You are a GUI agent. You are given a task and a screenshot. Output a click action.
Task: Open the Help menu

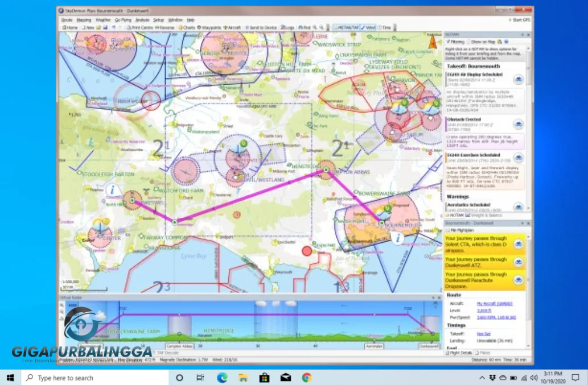coord(191,20)
